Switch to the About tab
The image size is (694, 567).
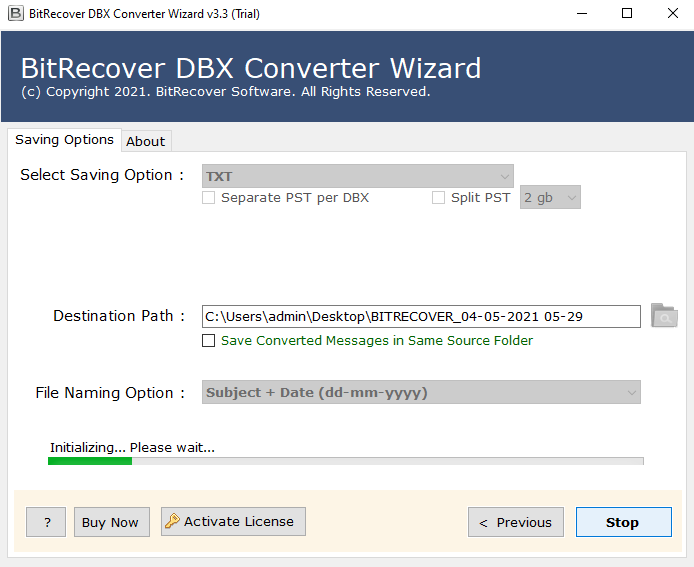point(146,141)
